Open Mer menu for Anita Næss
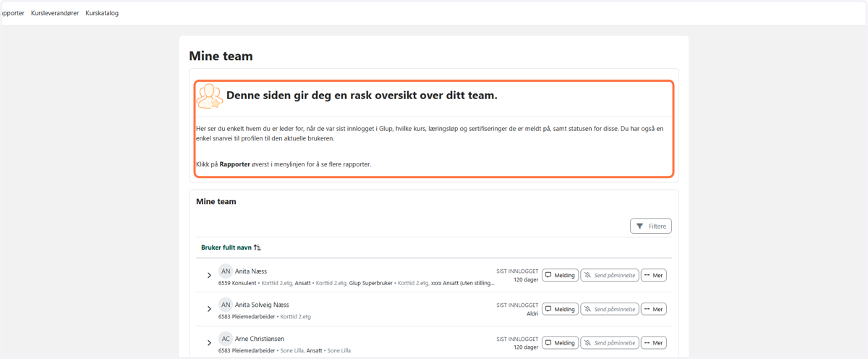Screen dimensions: 868x359 [654, 275]
